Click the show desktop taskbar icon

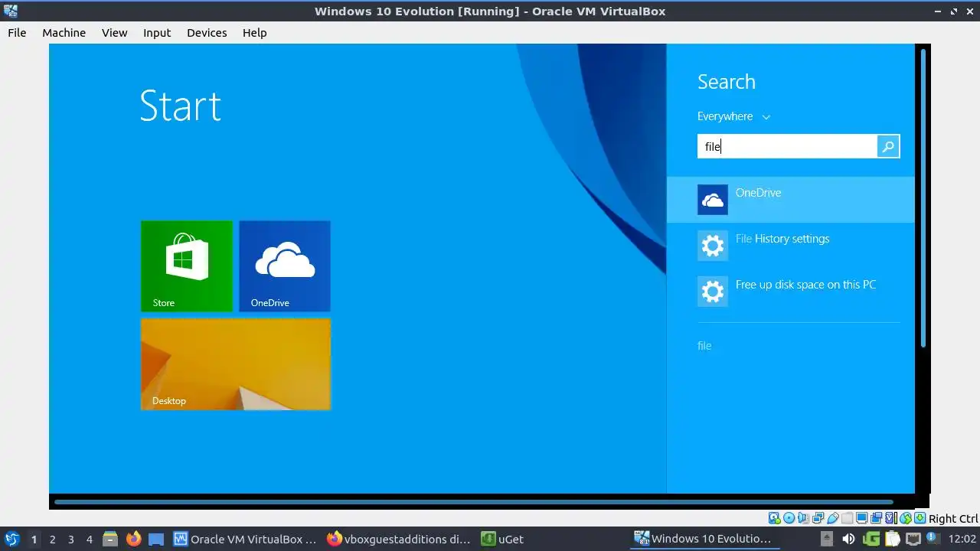(156, 539)
